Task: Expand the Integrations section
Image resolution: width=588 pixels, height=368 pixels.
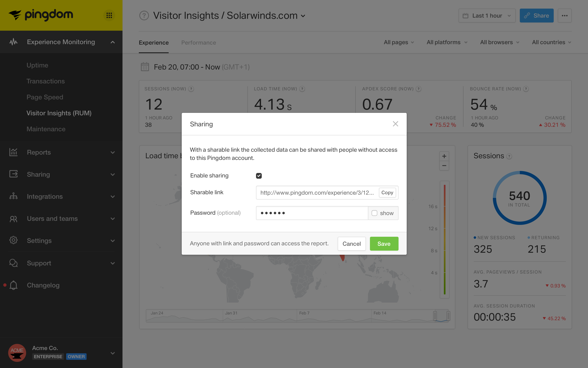Action: point(112,196)
